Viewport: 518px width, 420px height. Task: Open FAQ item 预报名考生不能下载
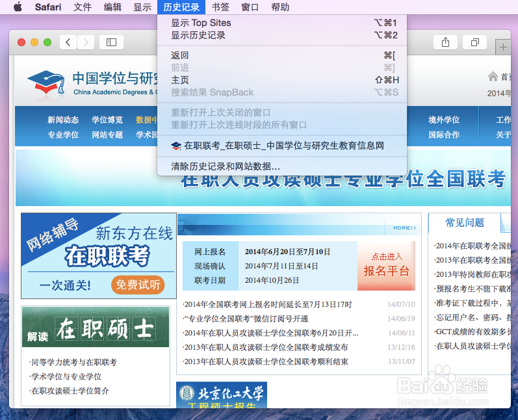pos(473,289)
